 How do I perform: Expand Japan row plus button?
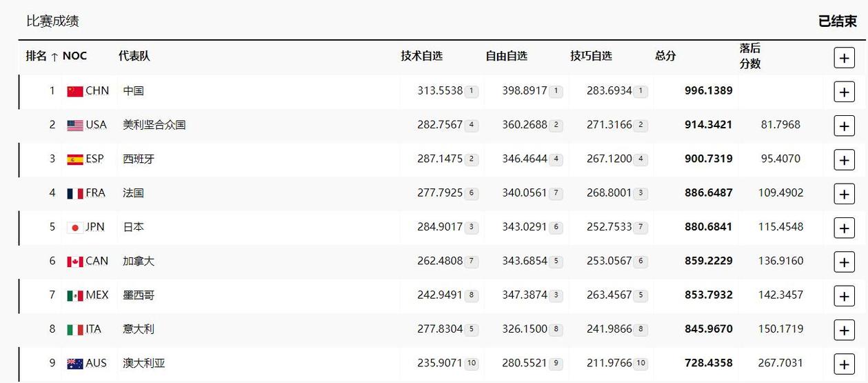[844, 228]
